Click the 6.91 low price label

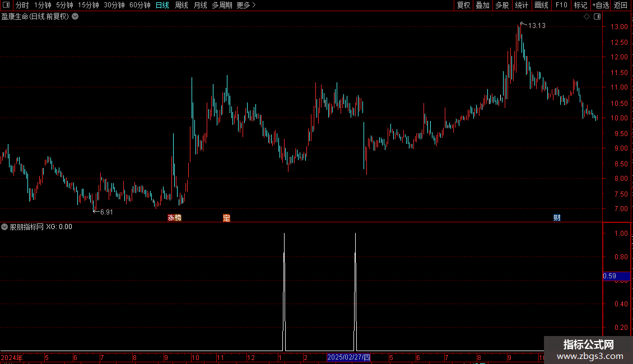click(x=106, y=212)
